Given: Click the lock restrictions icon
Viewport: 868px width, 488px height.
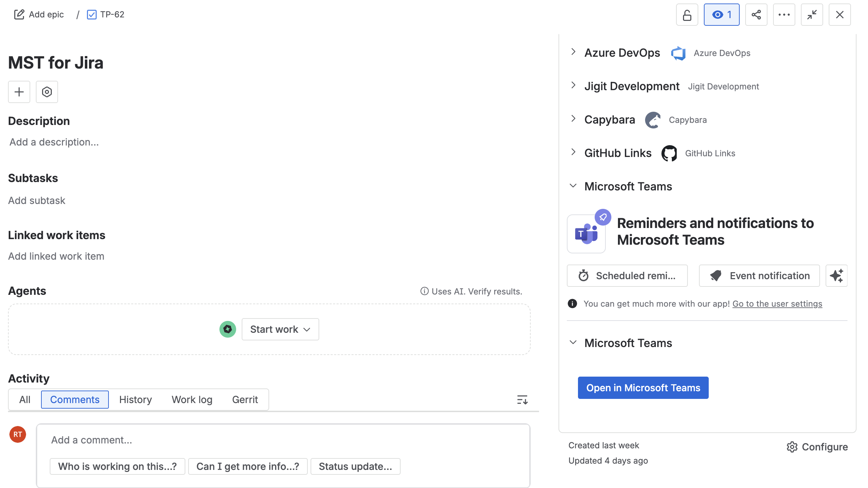Looking at the screenshot, I should [x=687, y=15].
